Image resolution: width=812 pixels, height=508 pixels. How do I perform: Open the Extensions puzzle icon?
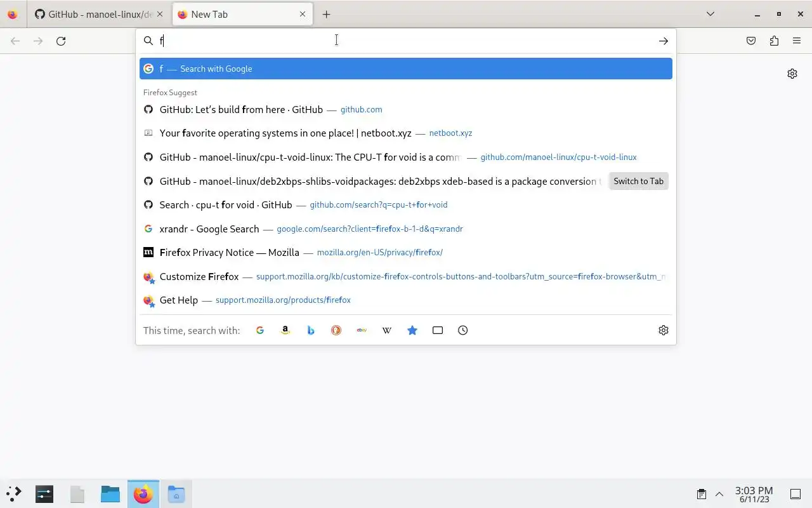[x=774, y=41]
